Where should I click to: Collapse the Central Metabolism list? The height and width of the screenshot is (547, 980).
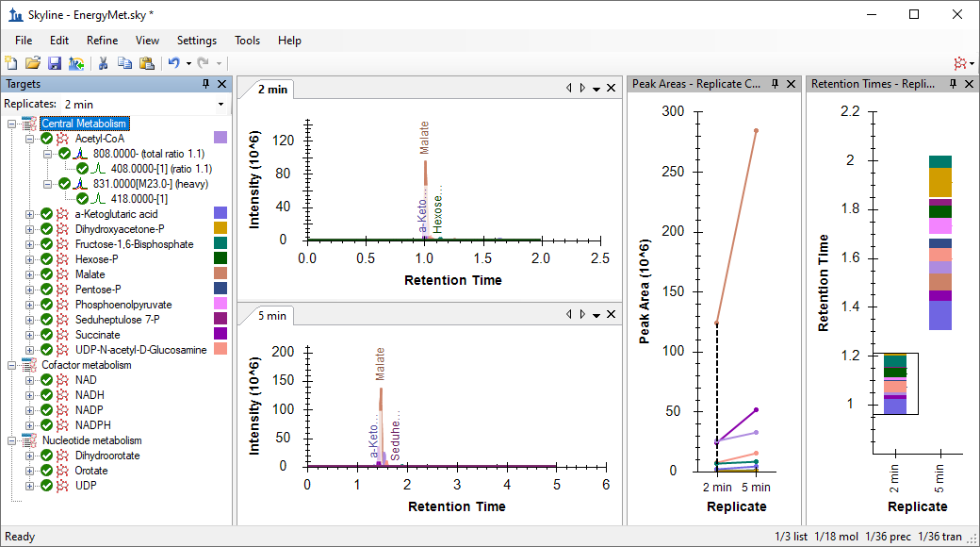[12, 124]
